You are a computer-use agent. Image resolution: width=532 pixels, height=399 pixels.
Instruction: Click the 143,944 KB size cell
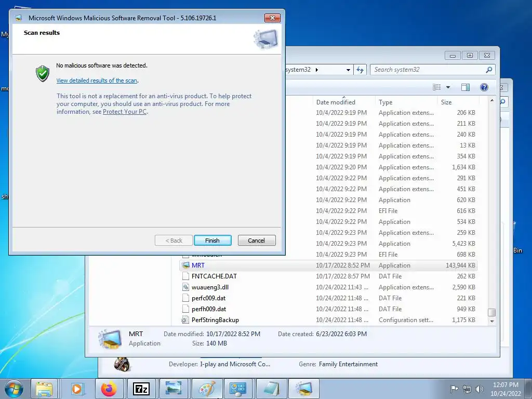click(x=460, y=265)
